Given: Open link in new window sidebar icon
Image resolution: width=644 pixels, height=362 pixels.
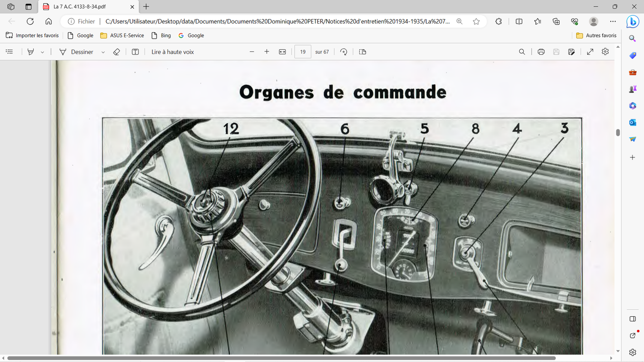Looking at the screenshot, I should point(632,335).
